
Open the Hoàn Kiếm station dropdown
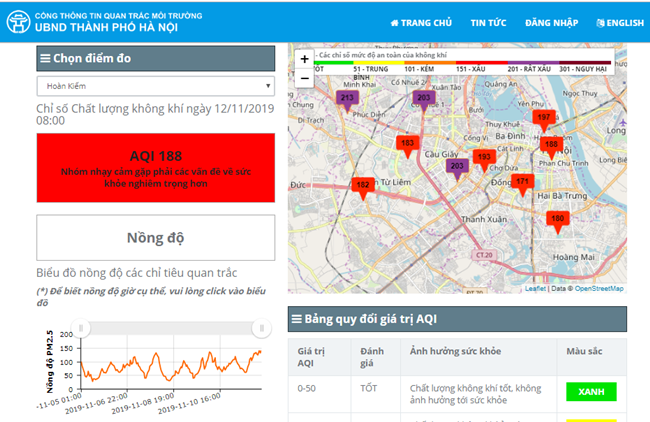coord(155,86)
